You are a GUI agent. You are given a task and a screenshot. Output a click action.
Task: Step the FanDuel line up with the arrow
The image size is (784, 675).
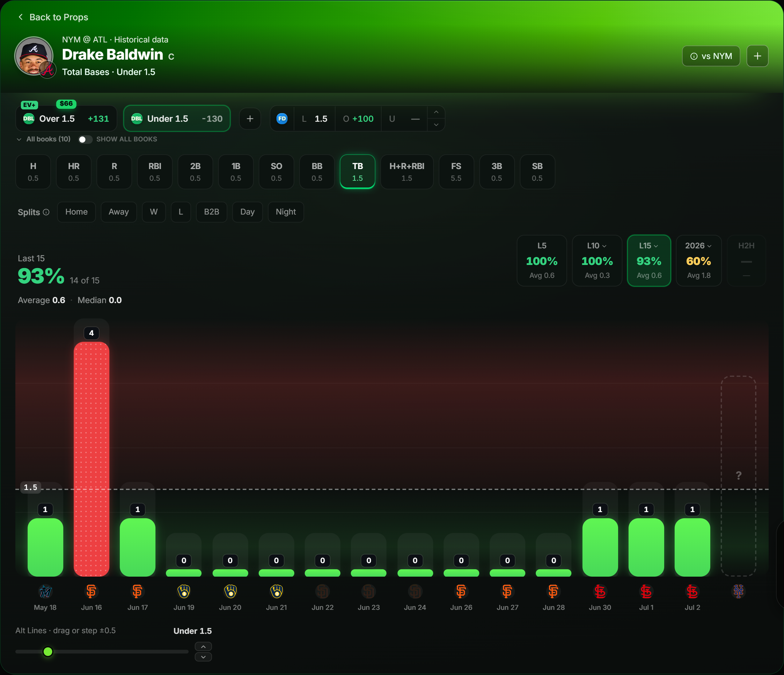436,112
